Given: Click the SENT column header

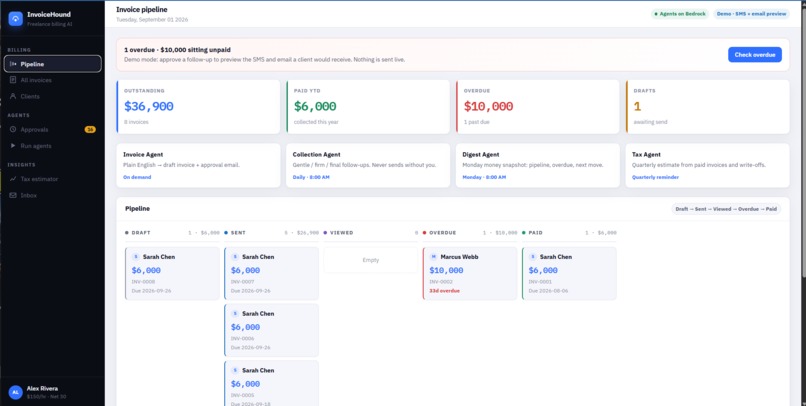Looking at the screenshot, I should pyautogui.click(x=271, y=233).
